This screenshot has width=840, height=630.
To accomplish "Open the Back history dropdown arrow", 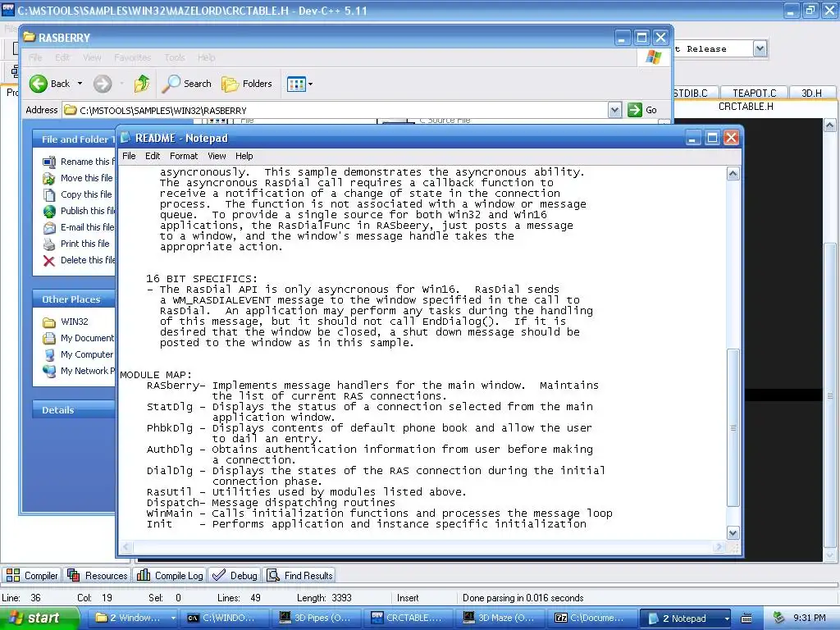I will [x=80, y=84].
